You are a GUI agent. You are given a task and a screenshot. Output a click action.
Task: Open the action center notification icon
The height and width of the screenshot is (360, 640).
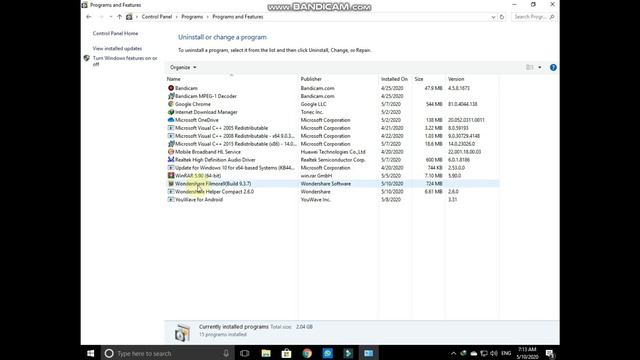549,353
